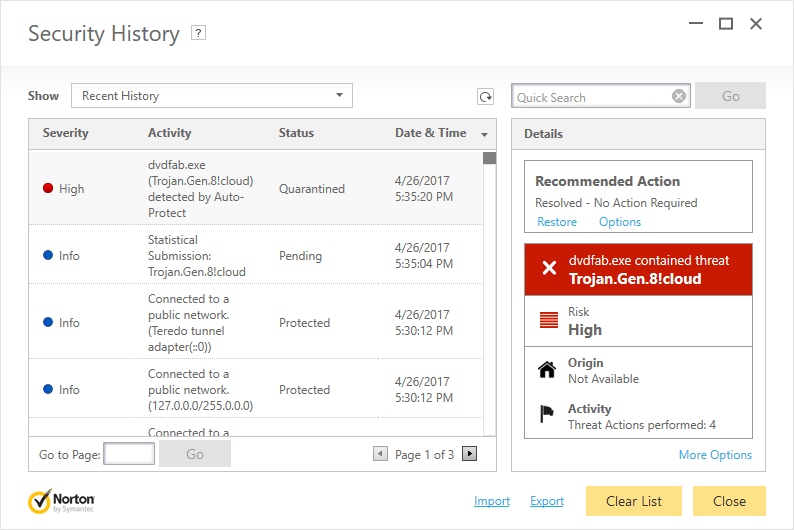Click the Restore link

coord(557,222)
